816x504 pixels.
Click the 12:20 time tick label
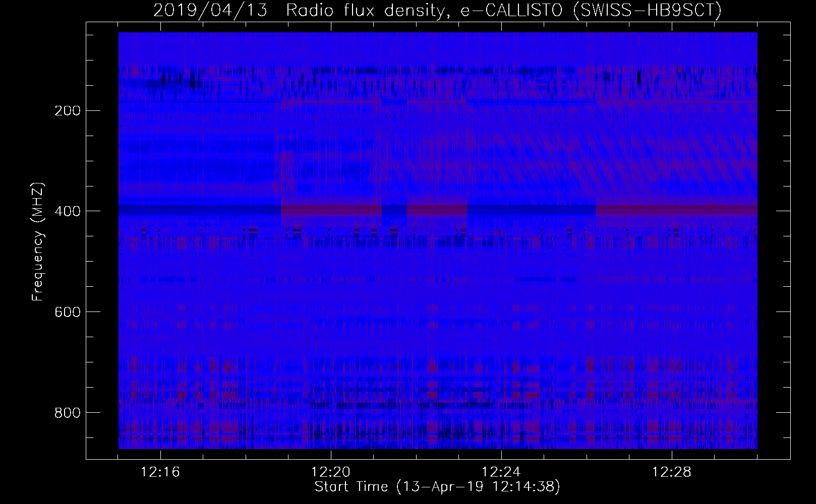[331, 472]
